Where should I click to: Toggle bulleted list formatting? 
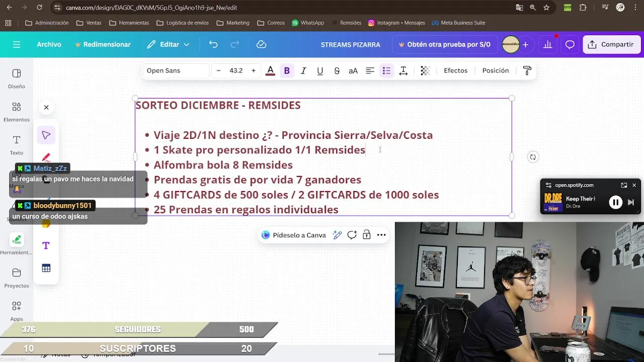click(386, 70)
